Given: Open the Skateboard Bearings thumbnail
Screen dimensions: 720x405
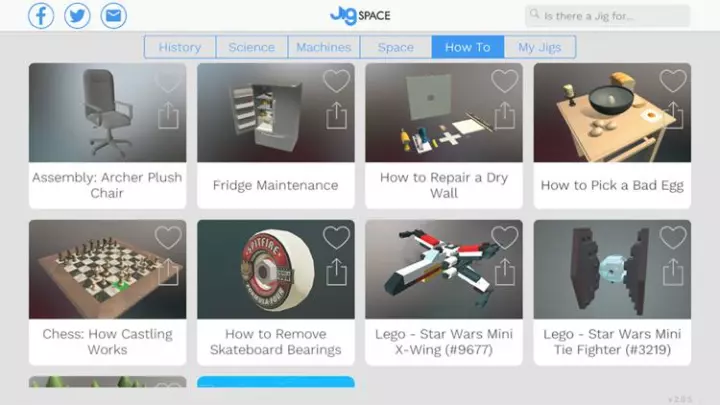Looking at the screenshot, I should pos(276,270).
